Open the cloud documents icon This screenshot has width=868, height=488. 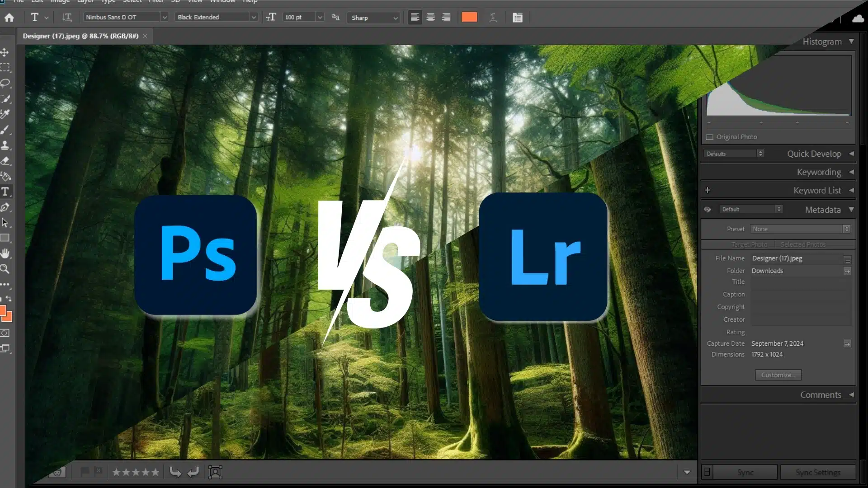[x=858, y=19]
